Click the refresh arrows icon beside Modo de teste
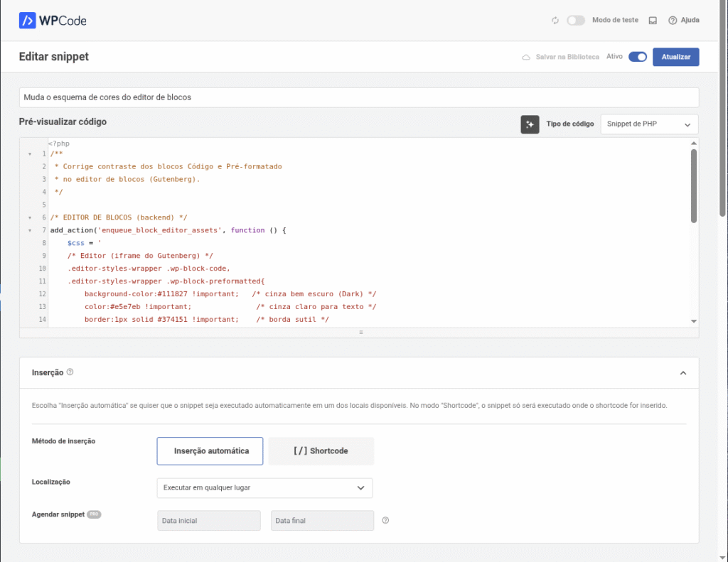 coord(555,21)
